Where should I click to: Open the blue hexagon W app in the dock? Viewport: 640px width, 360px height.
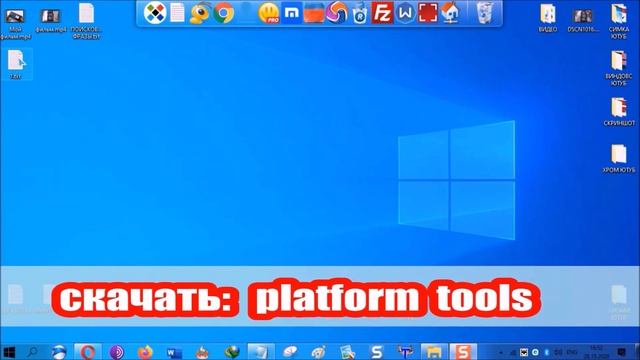[405, 13]
